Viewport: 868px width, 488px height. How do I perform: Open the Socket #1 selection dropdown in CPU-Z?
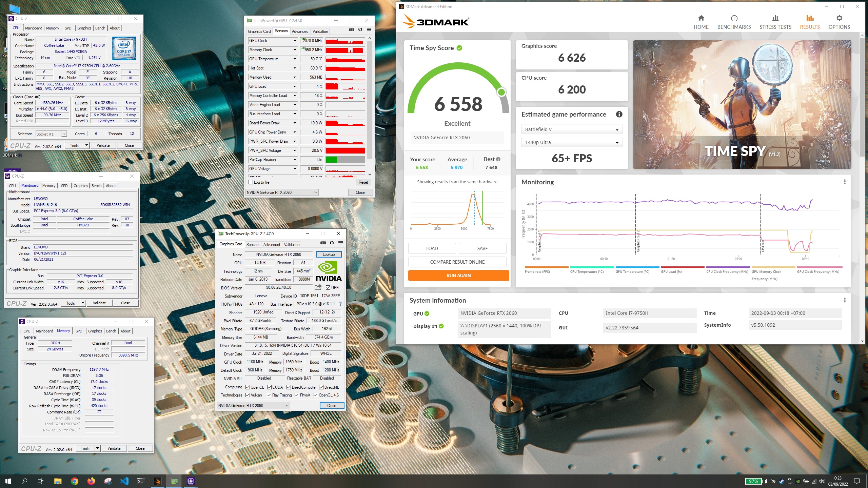tap(51, 134)
